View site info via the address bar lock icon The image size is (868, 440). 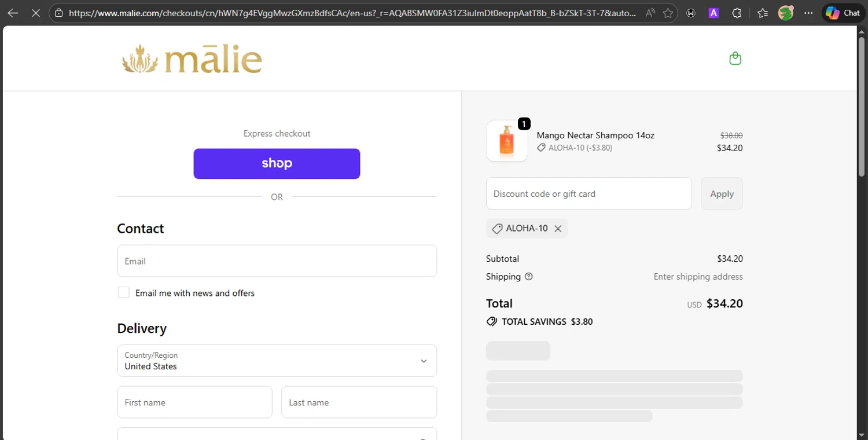click(x=58, y=13)
